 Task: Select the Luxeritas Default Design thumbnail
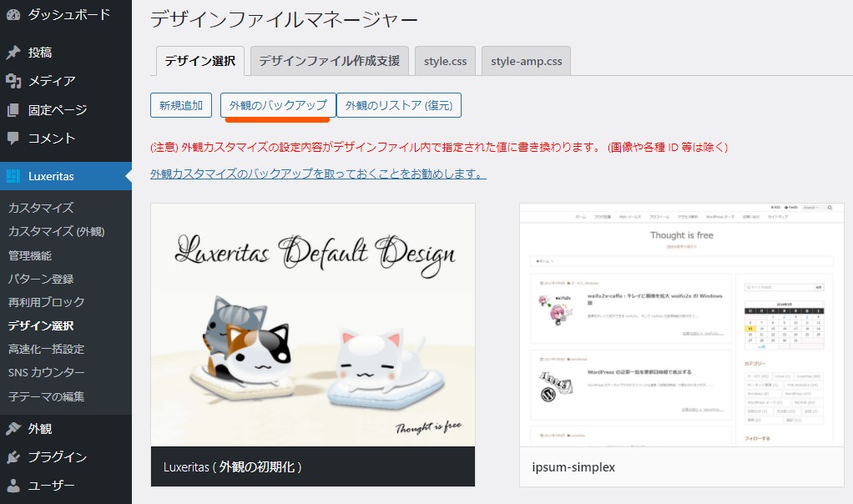tap(313, 325)
